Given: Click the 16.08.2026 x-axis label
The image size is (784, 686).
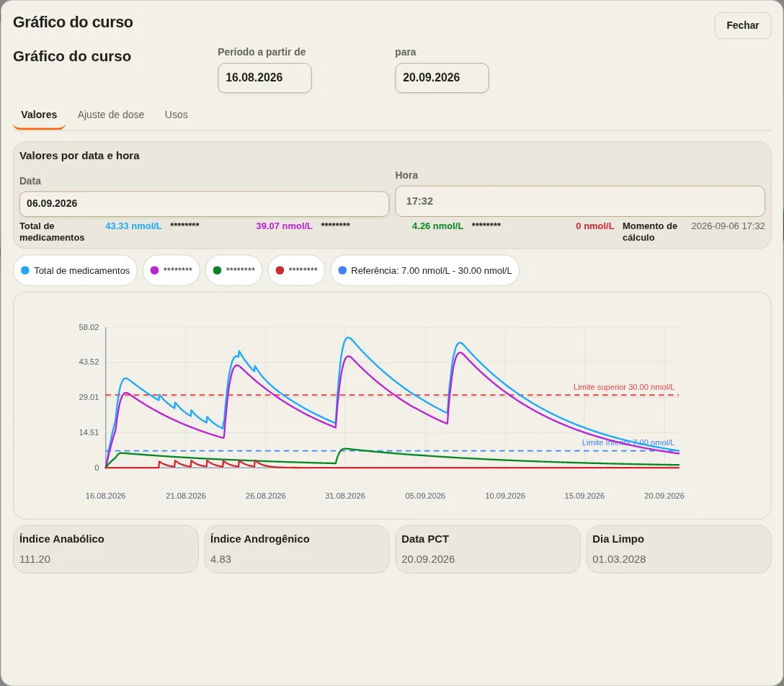Looking at the screenshot, I should [x=105, y=496].
